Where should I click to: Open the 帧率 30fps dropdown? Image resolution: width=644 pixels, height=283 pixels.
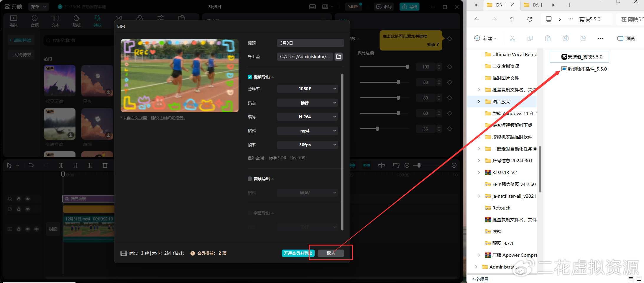coord(307,145)
